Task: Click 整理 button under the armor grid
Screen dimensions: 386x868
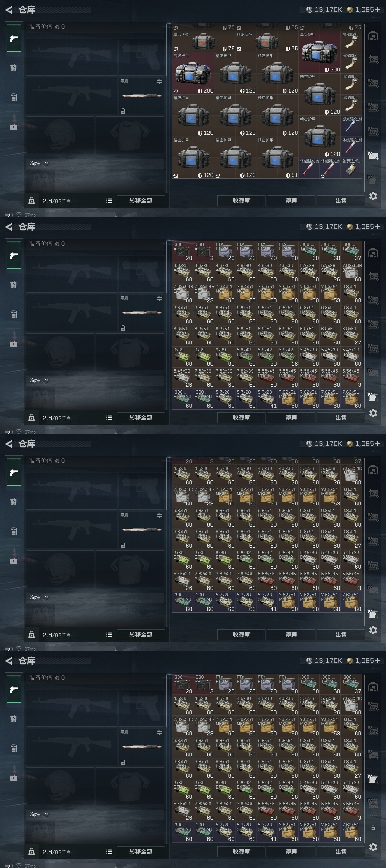Action: pyautogui.click(x=291, y=200)
